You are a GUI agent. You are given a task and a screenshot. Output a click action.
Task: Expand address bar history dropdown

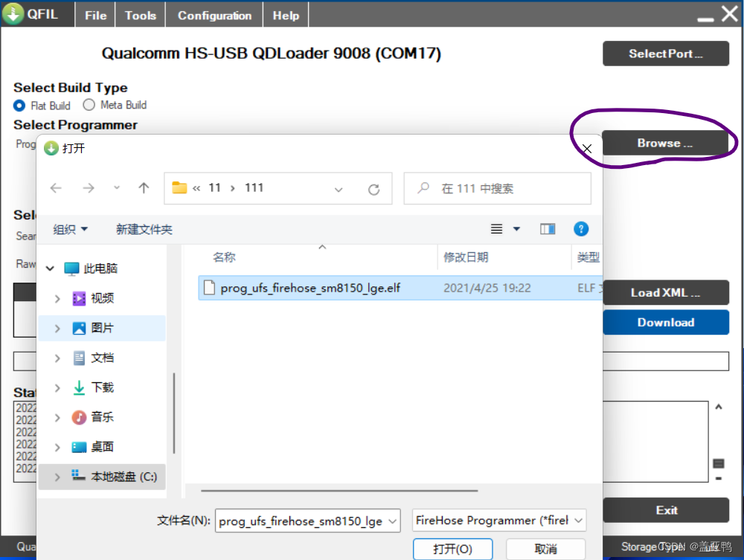(339, 189)
